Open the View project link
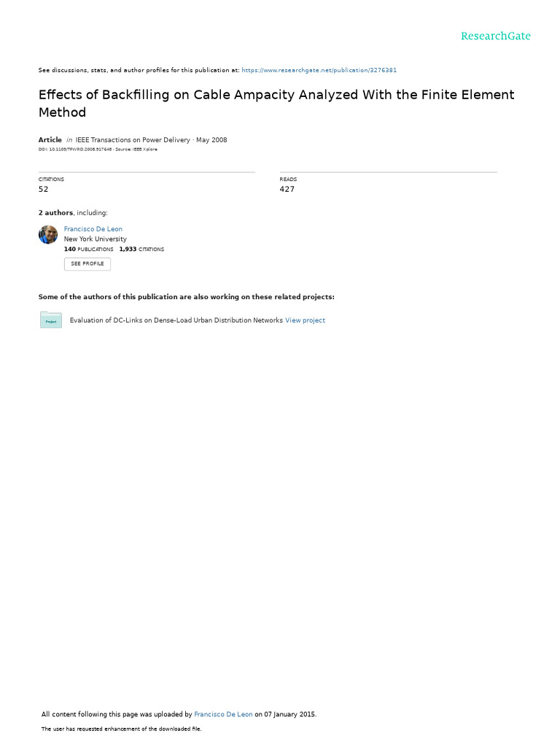 point(305,320)
